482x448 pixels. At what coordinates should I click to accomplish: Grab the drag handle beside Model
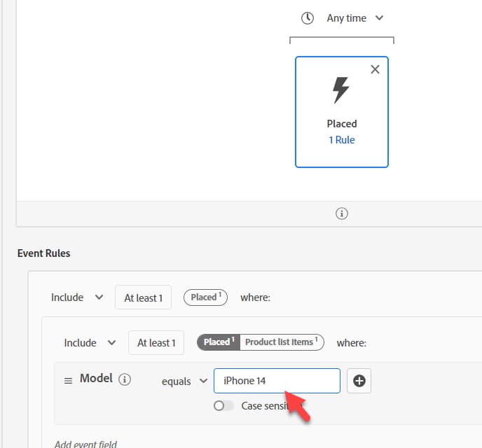click(68, 381)
